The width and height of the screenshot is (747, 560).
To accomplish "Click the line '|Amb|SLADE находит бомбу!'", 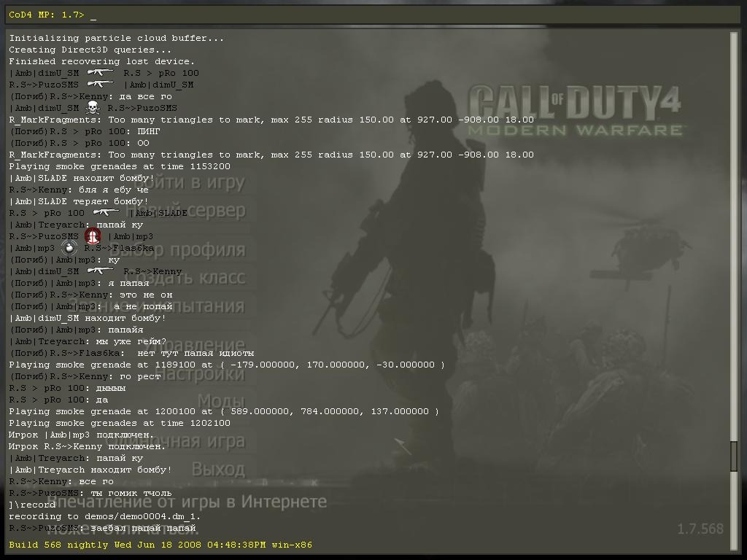I will coord(82,178).
